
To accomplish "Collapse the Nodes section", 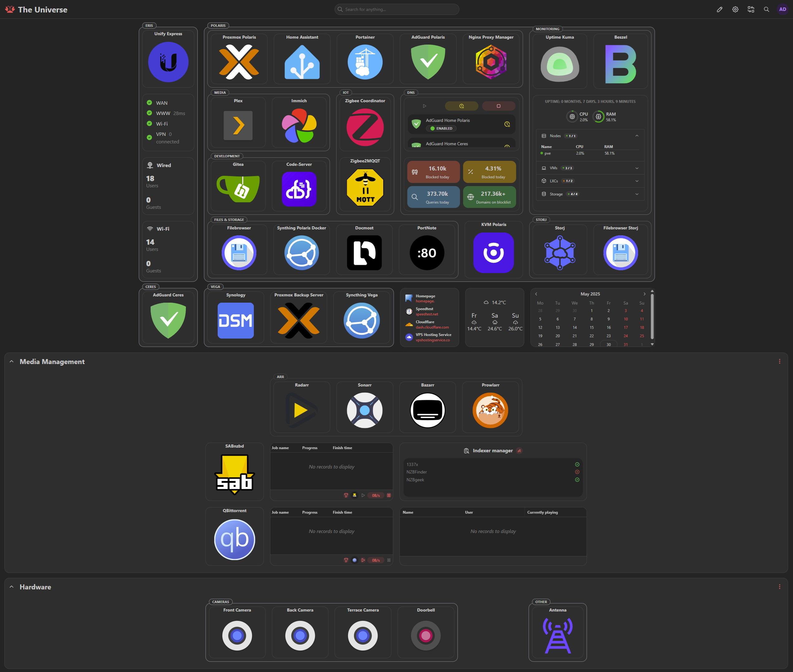I will point(590,136).
